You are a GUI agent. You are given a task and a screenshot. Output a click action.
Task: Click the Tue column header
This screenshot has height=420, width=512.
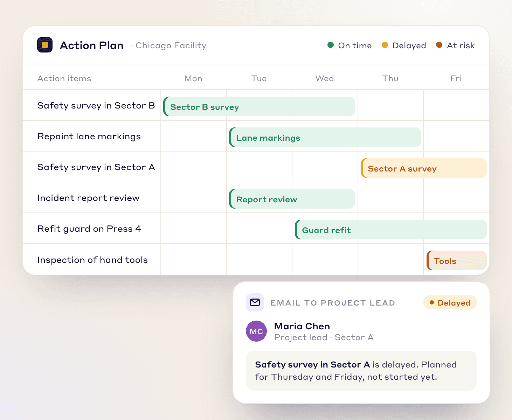click(x=259, y=78)
